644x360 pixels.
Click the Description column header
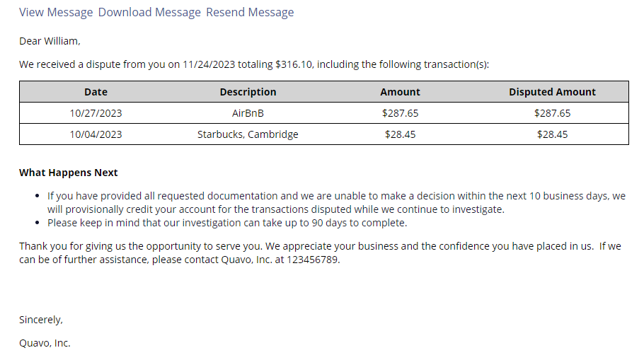point(248,92)
